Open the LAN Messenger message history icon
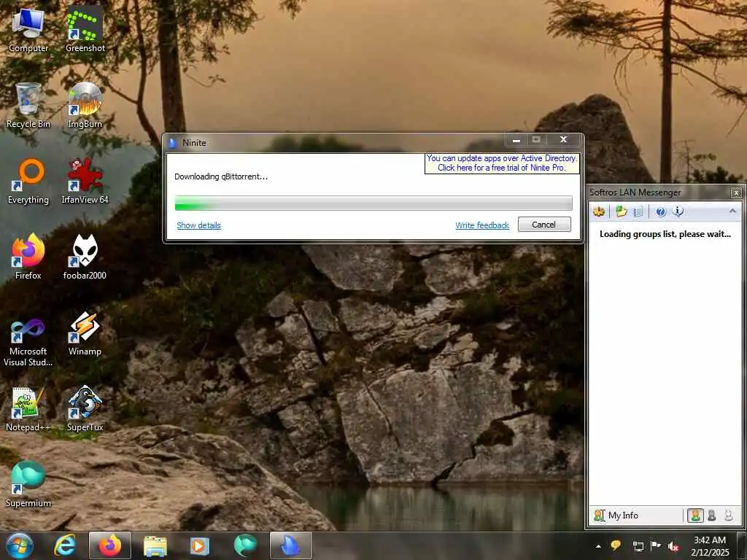This screenshot has height=560, width=747. tap(638, 211)
